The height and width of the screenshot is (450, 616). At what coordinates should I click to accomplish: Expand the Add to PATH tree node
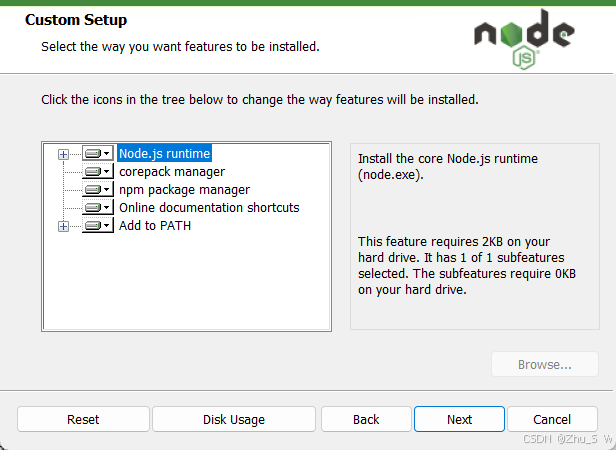tap(63, 226)
